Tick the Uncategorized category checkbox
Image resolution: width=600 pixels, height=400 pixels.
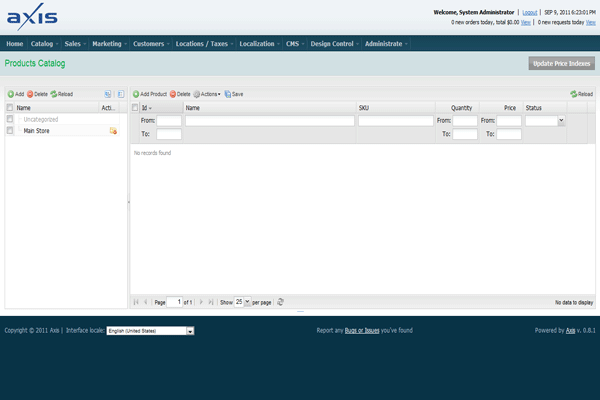(10, 119)
